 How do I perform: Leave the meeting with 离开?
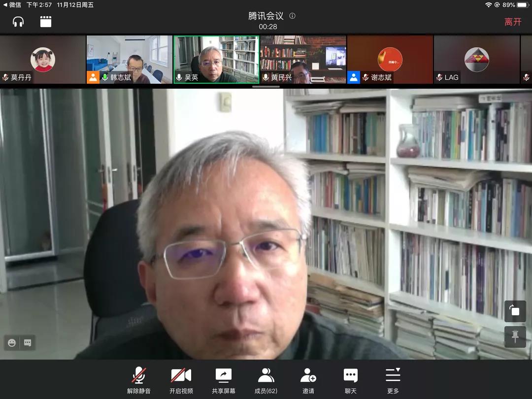click(512, 22)
